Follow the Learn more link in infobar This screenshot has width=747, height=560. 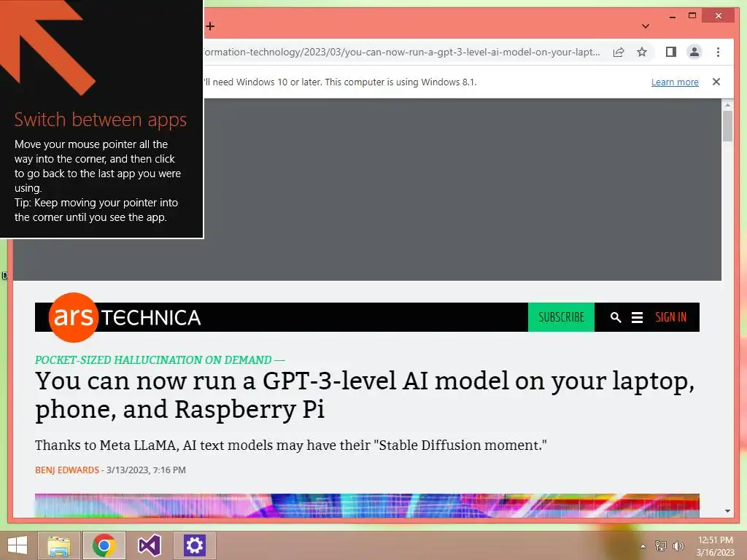(675, 82)
